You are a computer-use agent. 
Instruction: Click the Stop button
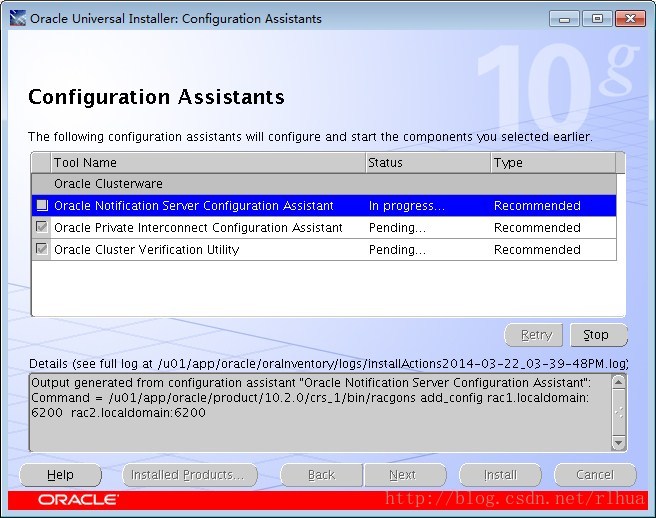pyautogui.click(x=599, y=335)
